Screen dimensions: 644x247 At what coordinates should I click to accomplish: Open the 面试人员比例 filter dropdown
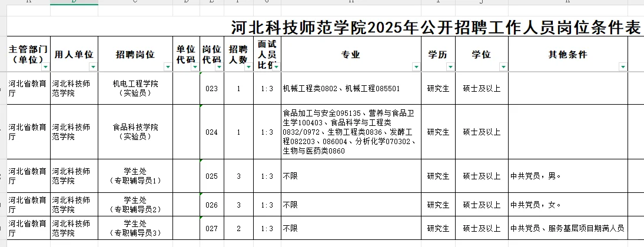276,67
